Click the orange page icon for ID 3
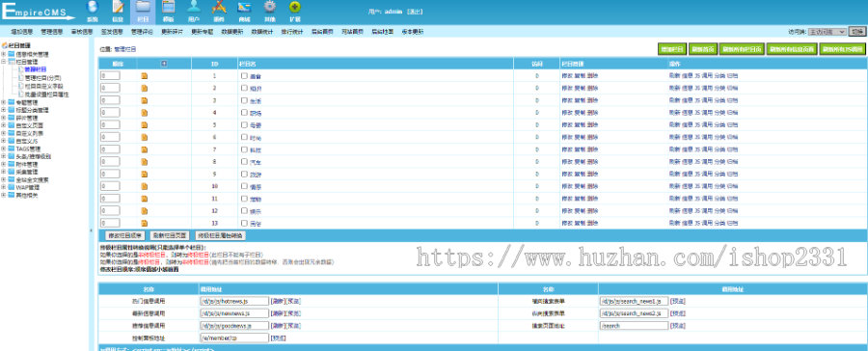Viewport: 868px width, 351px height. [145, 100]
